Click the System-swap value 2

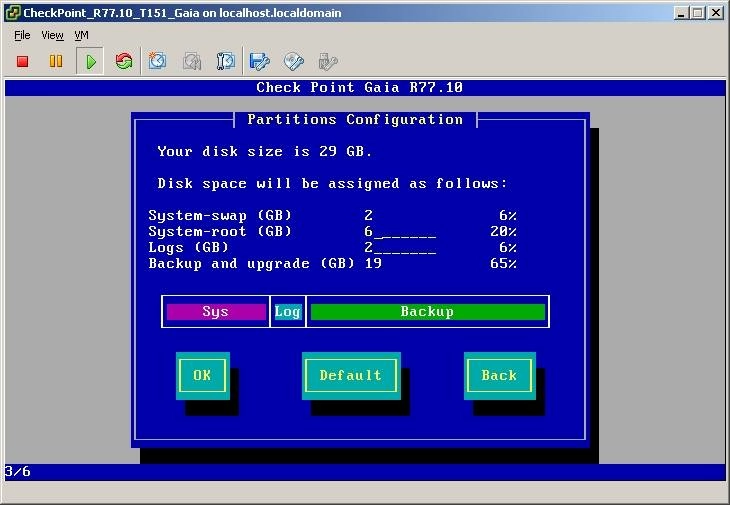click(x=369, y=215)
